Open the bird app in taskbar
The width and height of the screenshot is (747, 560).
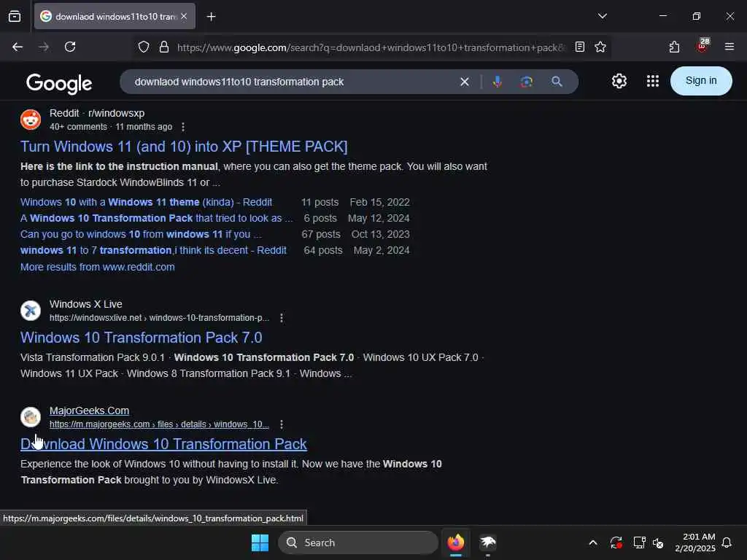[x=488, y=542]
